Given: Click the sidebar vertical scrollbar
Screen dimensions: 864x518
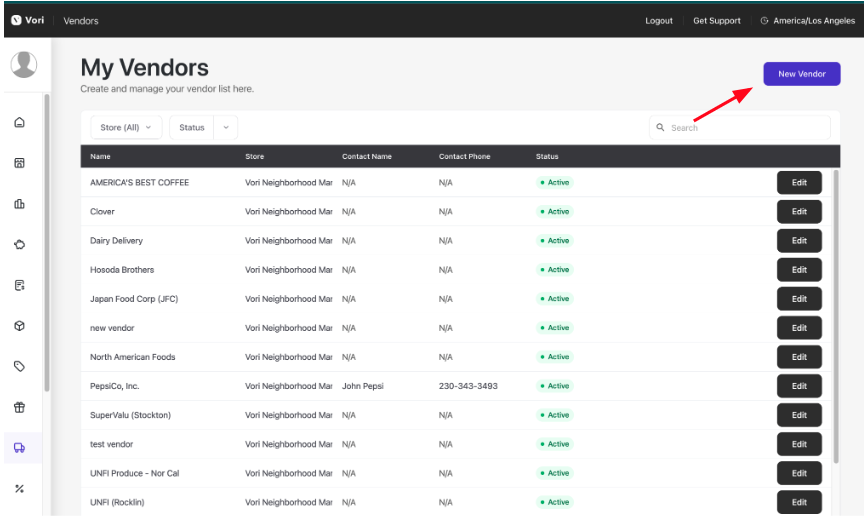Looking at the screenshot, I should tap(47, 242).
